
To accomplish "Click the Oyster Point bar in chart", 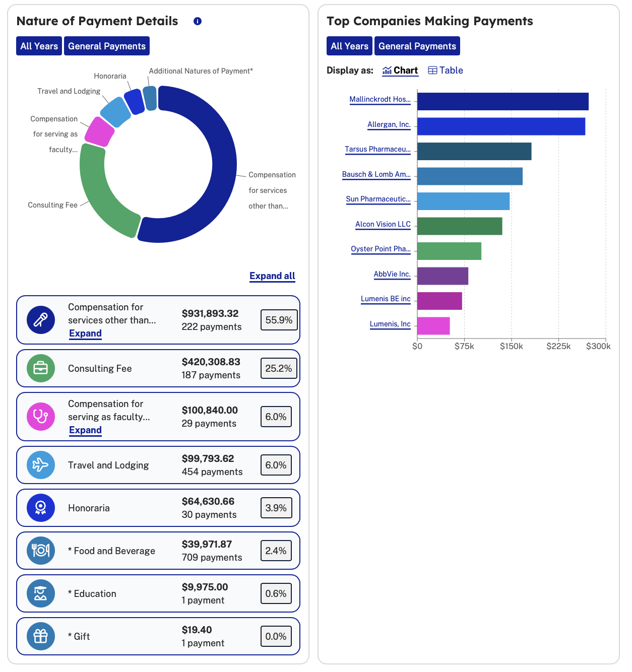I will tap(449, 251).
